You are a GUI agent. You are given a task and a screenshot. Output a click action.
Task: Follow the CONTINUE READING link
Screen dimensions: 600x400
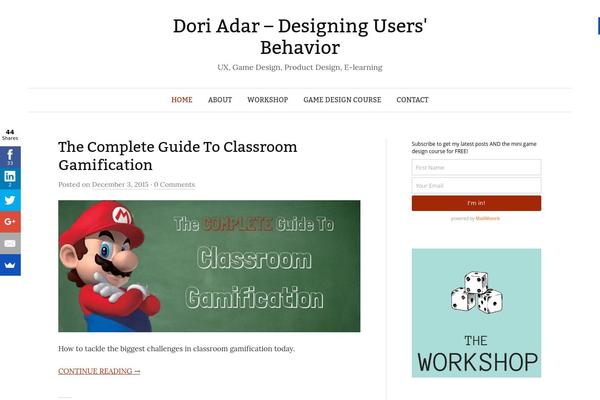tap(99, 371)
